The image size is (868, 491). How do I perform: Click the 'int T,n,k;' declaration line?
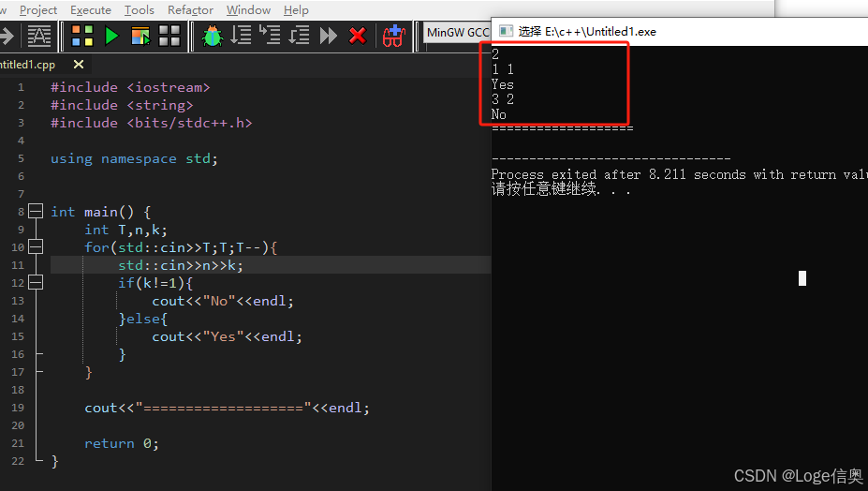(125, 230)
